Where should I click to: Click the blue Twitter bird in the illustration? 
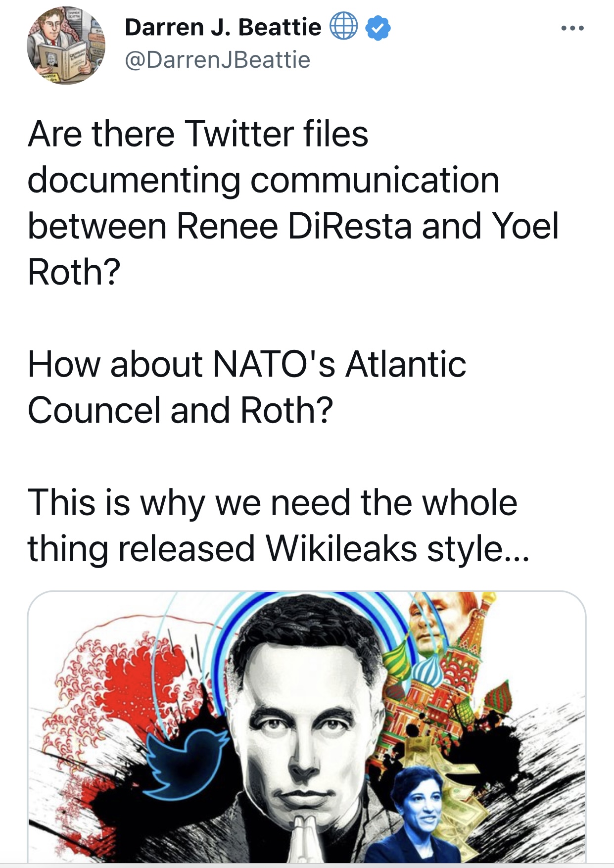coord(186,762)
